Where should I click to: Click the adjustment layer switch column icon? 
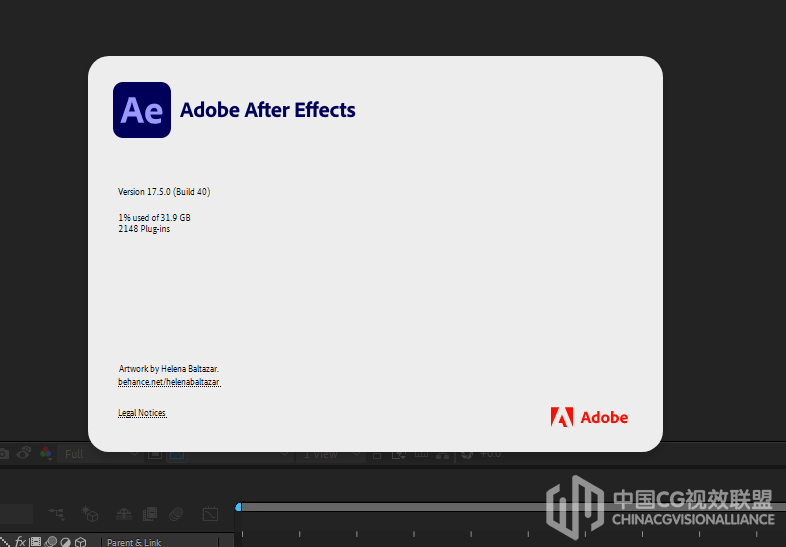(66, 541)
